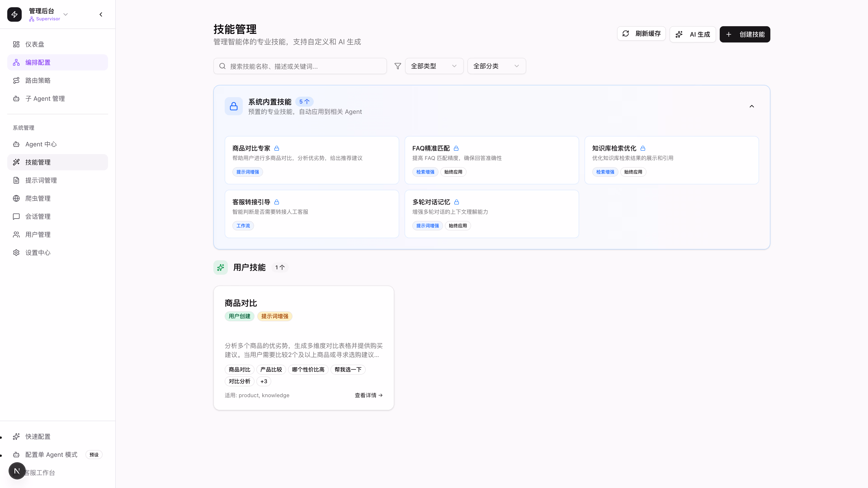Open 子 Agent 管理
Viewport: 868px width, 488px height.
point(58,98)
